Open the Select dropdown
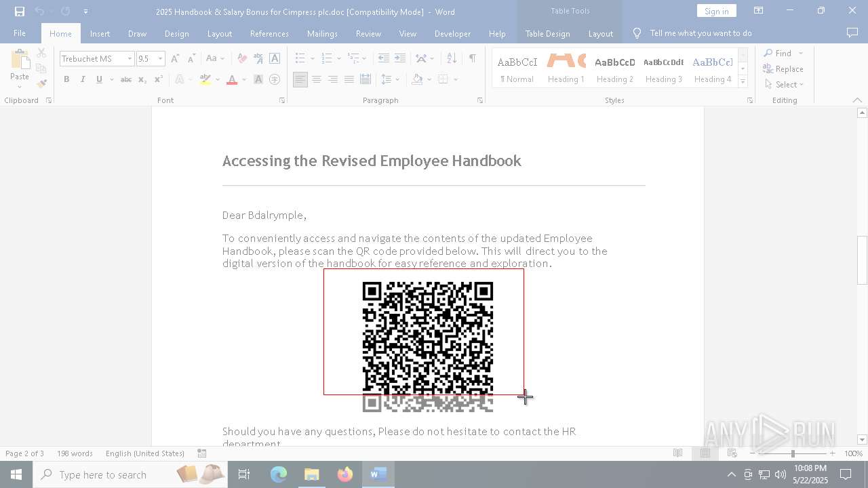The width and height of the screenshot is (868, 488). 784,85
